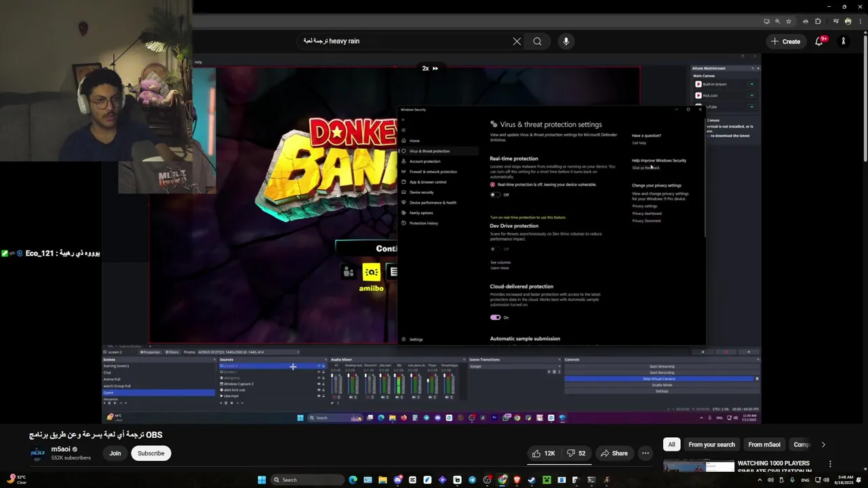Open Microsoft Edge from the taskbar
Image resolution: width=868 pixels, height=488 pixels.
click(353, 480)
